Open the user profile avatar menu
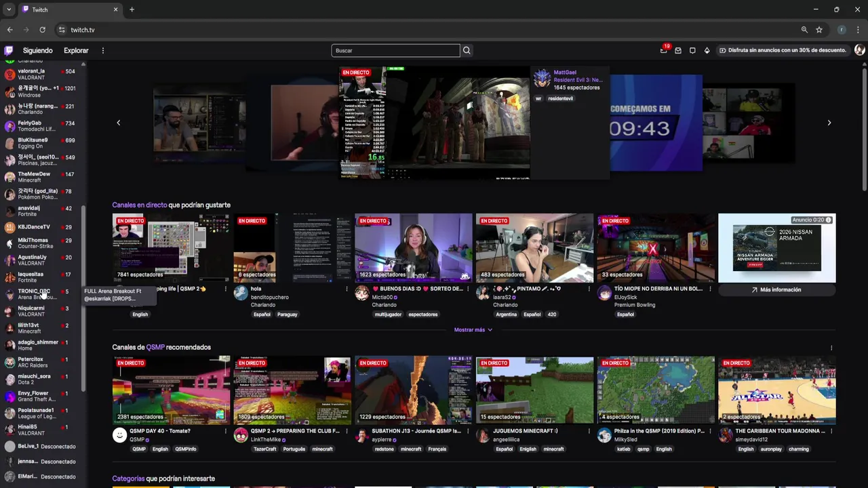This screenshot has width=868, height=488. click(860, 50)
